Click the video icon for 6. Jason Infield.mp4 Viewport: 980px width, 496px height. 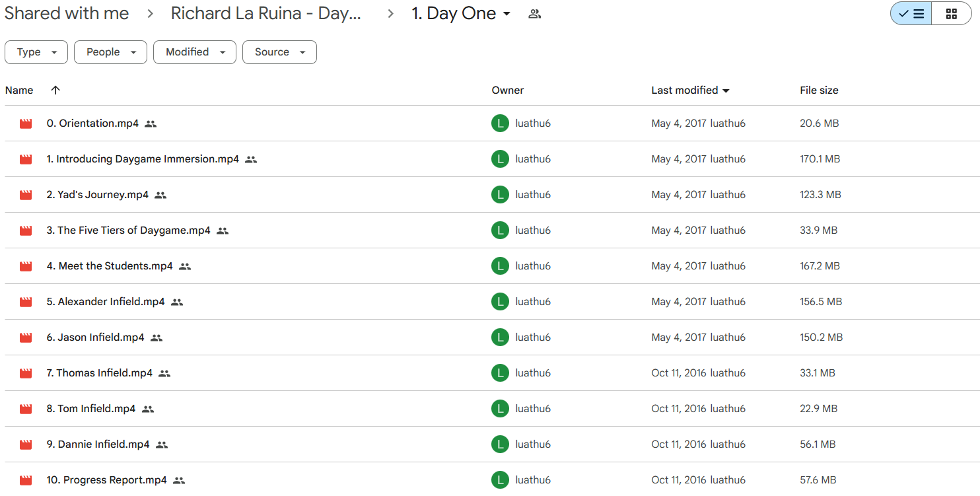[26, 337]
